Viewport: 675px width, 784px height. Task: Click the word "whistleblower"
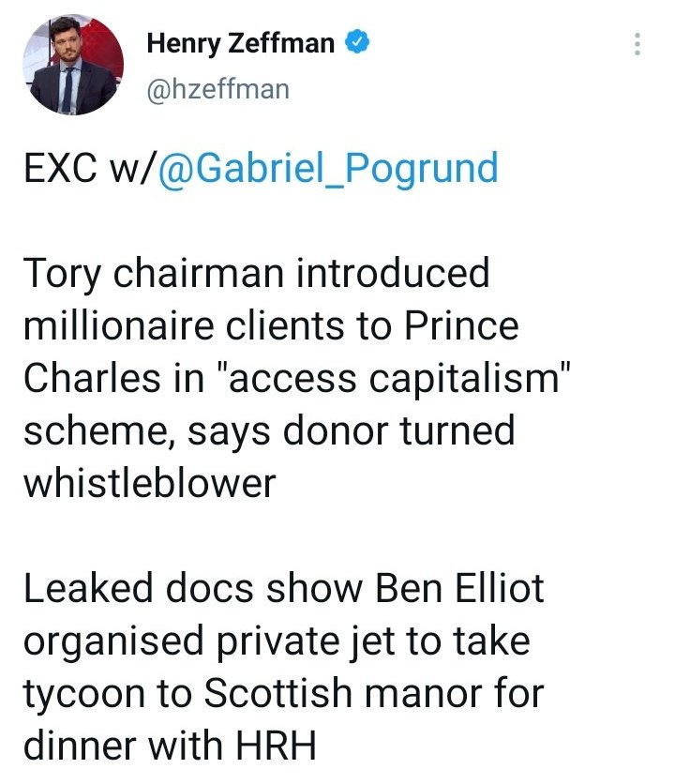tap(149, 483)
